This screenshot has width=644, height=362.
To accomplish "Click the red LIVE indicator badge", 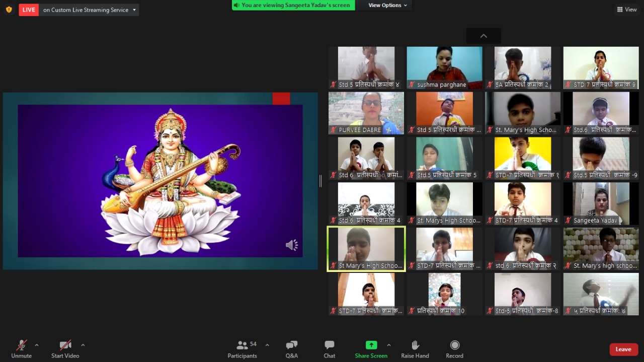I will 29,10.
